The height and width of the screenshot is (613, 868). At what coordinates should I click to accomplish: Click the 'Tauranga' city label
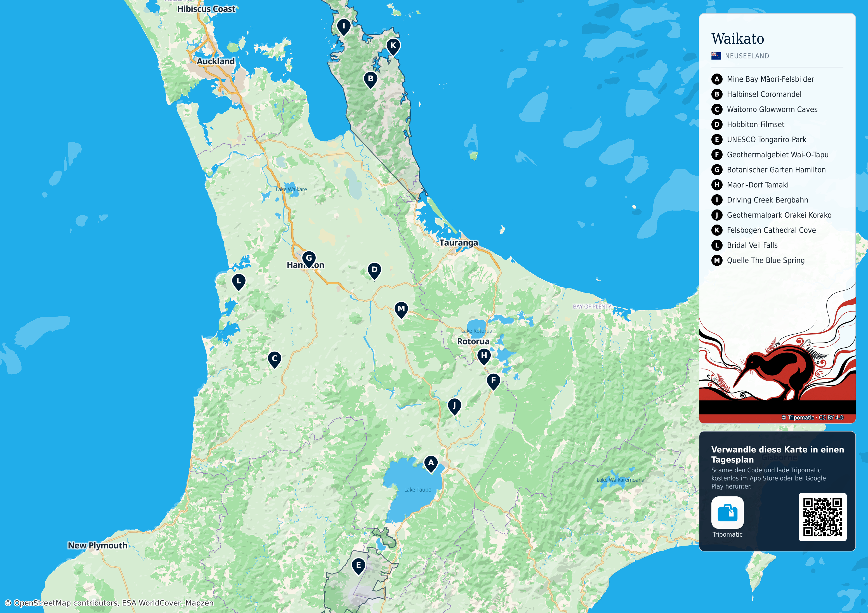(459, 243)
